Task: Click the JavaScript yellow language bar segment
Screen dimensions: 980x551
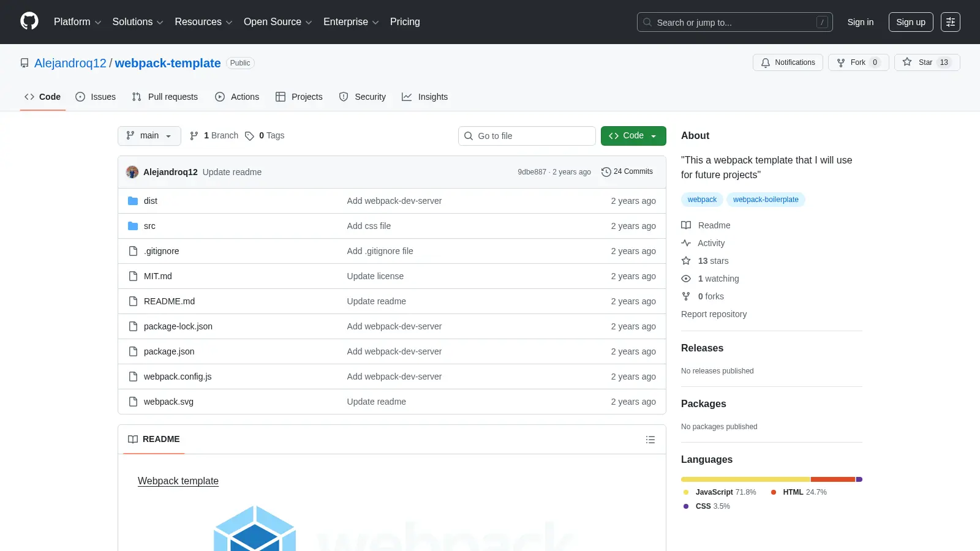Action: tap(745, 479)
